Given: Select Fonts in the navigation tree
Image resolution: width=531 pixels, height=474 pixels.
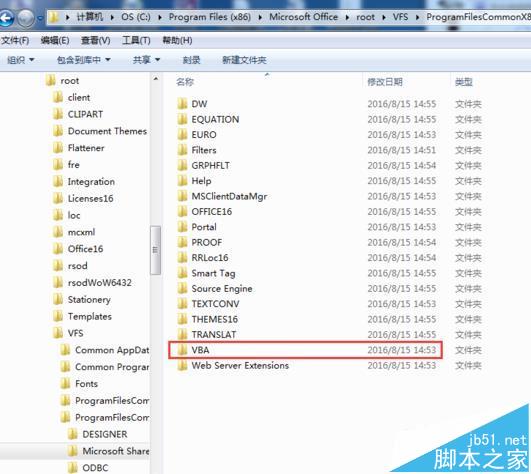Looking at the screenshot, I should tap(86, 384).
